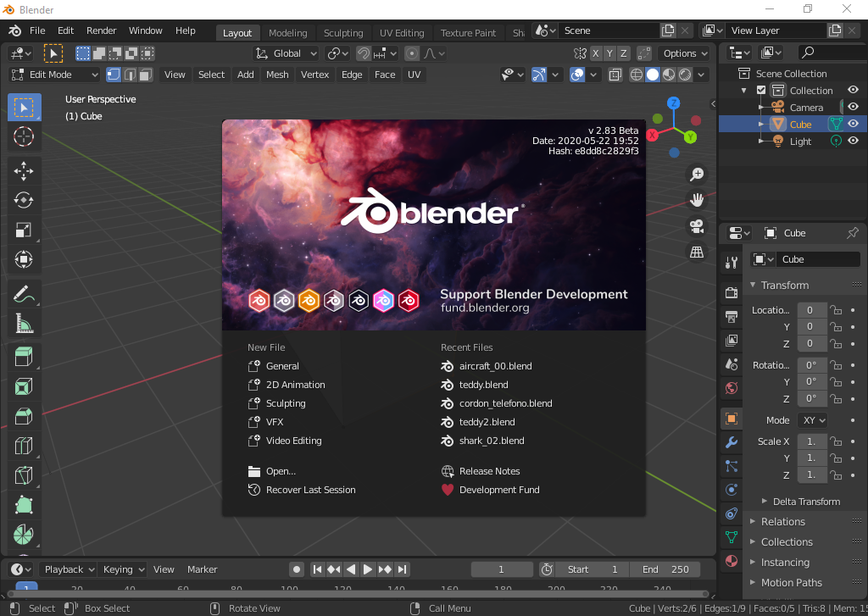Select the Extrude Region tool
Screen dimensions: 868x616
pos(23,358)
